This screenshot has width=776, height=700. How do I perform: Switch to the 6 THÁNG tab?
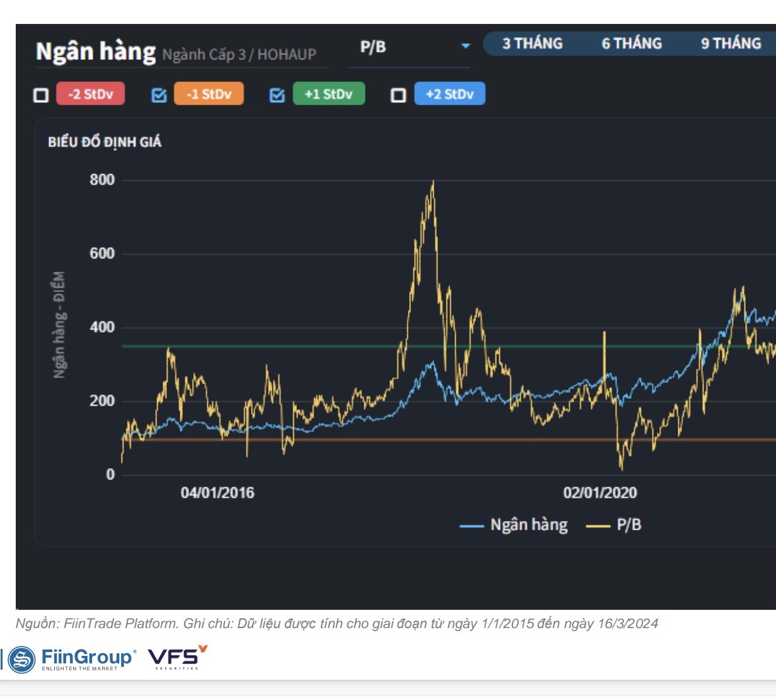coord(632,44)
